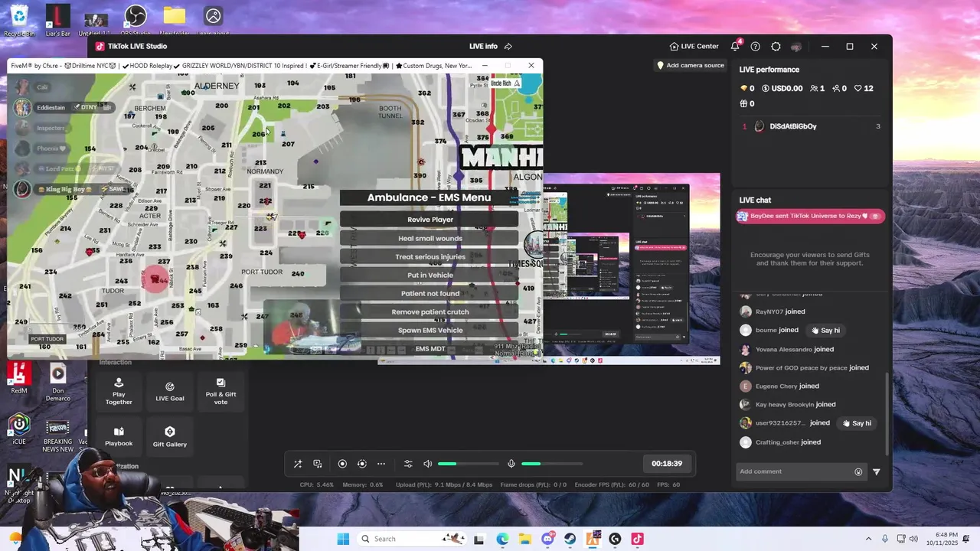Click Say hi next to user93216257
The width and height of the screenshot is (980, 551).
point(857,423)
